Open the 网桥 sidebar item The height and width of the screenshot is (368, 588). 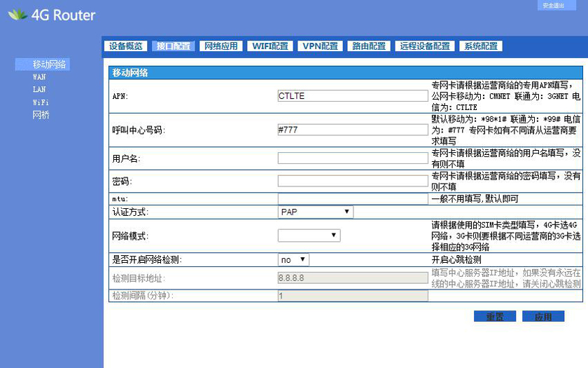[x=41, y=115]
